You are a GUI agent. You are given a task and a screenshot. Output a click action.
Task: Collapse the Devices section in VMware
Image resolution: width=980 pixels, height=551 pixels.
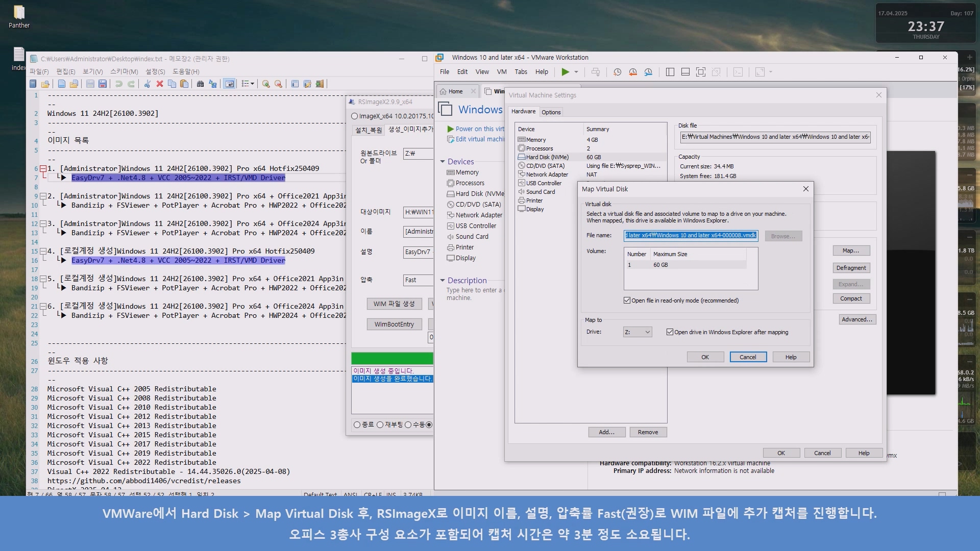tap(443, 162)
